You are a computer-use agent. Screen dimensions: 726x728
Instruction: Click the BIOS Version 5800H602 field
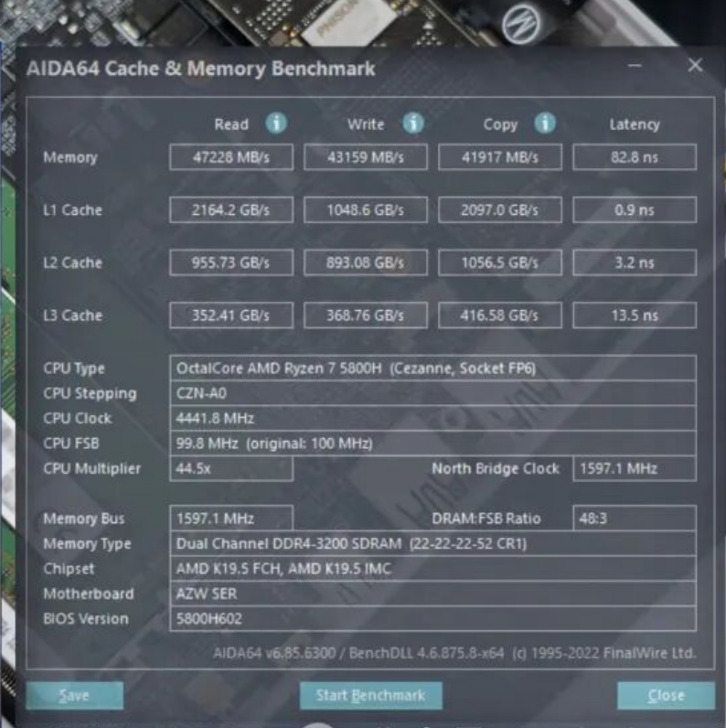pos(432,618)
